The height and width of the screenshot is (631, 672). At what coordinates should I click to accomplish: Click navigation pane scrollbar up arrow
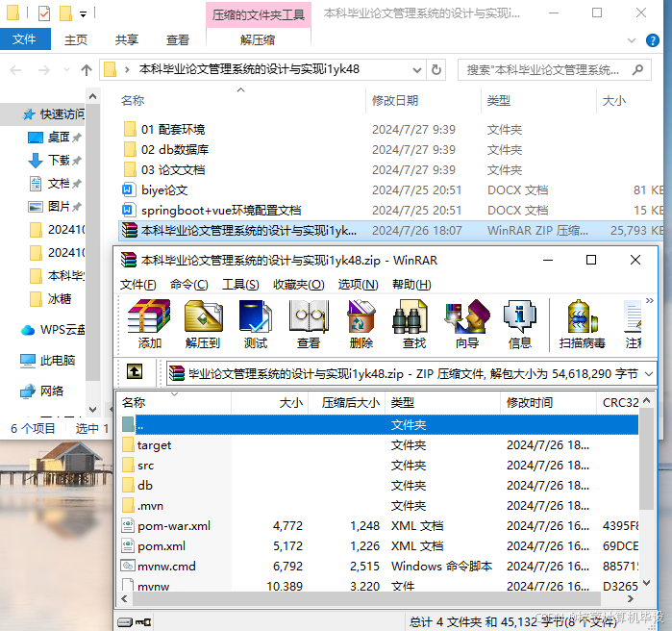tap(92, 97)
